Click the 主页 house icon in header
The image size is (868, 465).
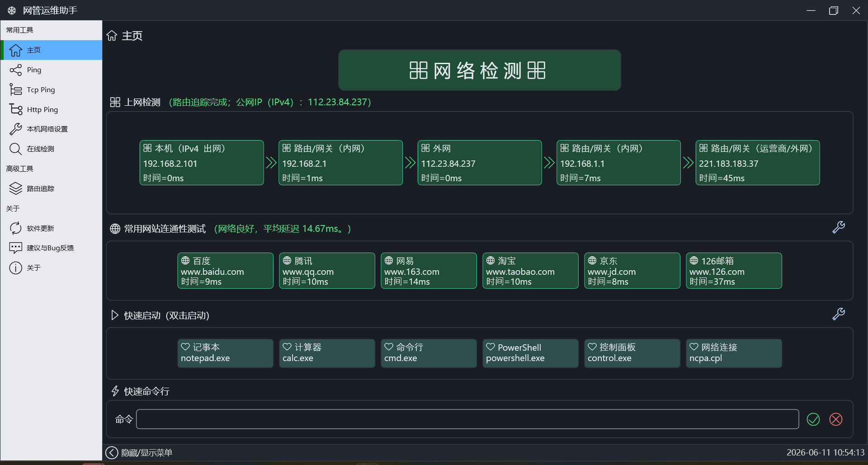[112, 36]
